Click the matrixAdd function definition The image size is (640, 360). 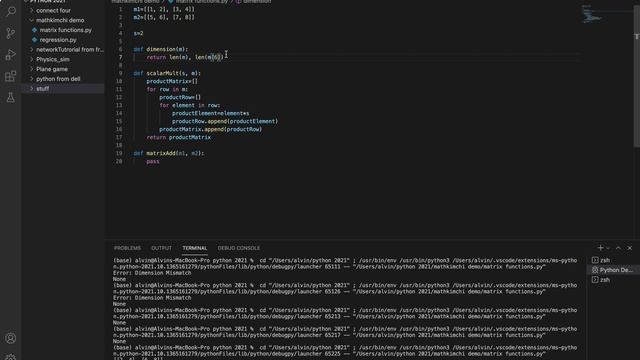pos(169,153)
